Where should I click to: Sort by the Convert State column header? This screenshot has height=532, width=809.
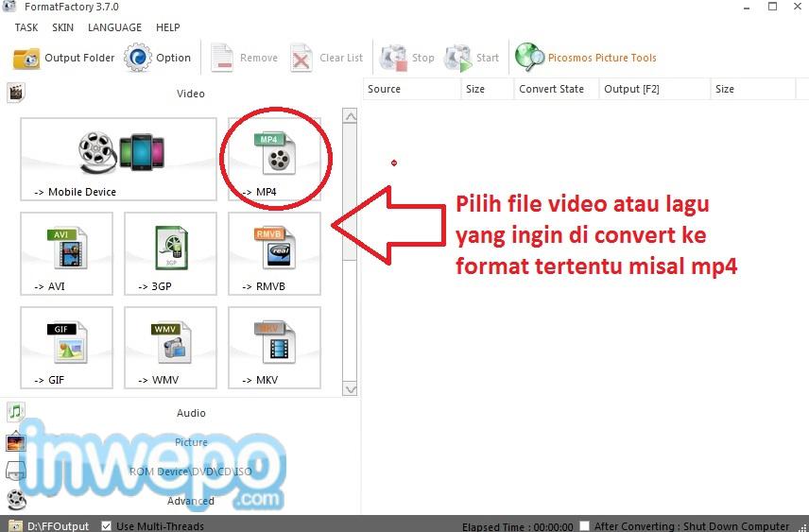(x=556, y=89)
